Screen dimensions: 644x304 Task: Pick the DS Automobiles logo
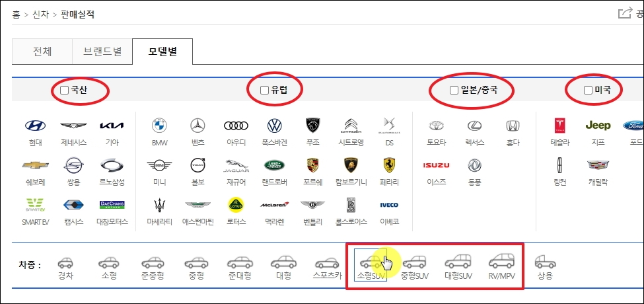coord(388,126)
